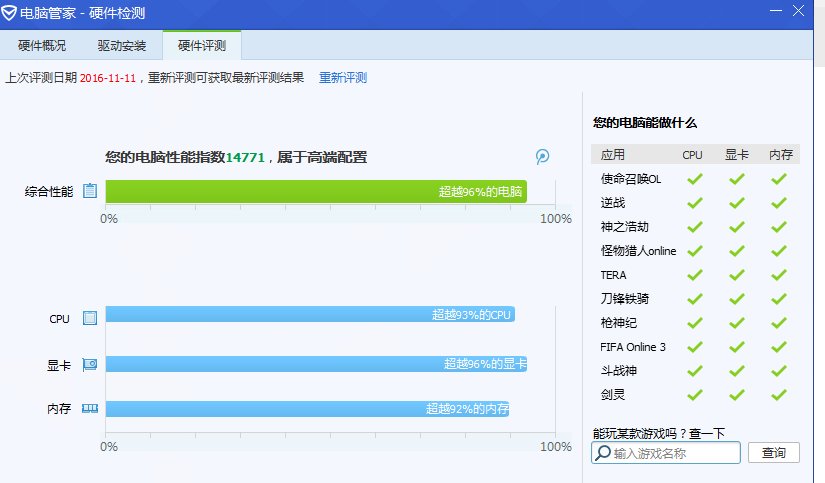Screen dimensions: 825x483
Task: Click the 重新评测 link
Action: click(x=343, y=77)
